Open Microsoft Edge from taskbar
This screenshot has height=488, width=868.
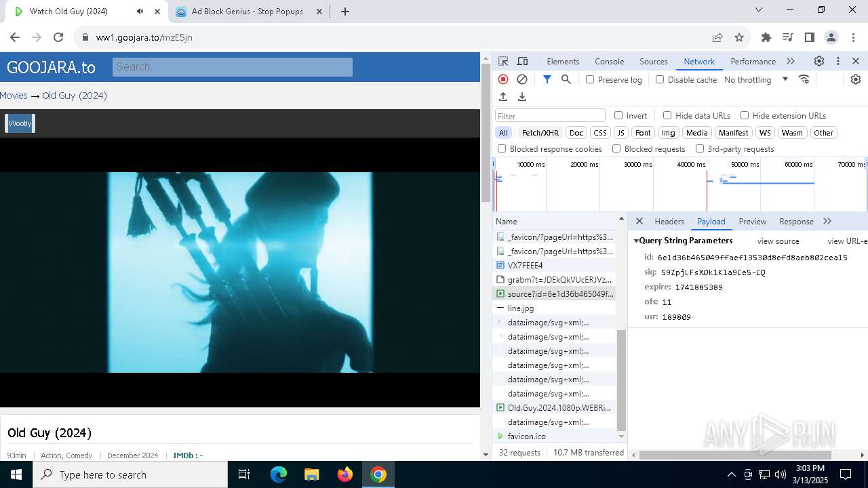point(279,474)
